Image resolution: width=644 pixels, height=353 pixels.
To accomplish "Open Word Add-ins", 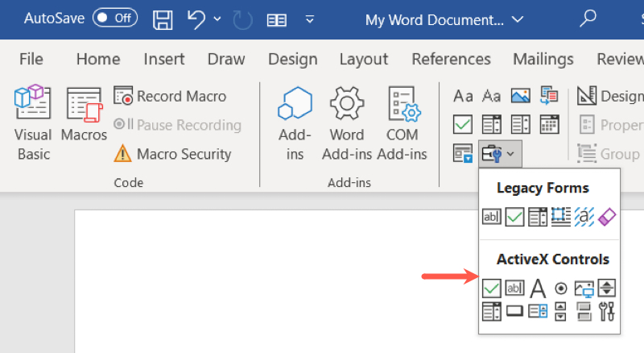I will (x=347, y=123).
